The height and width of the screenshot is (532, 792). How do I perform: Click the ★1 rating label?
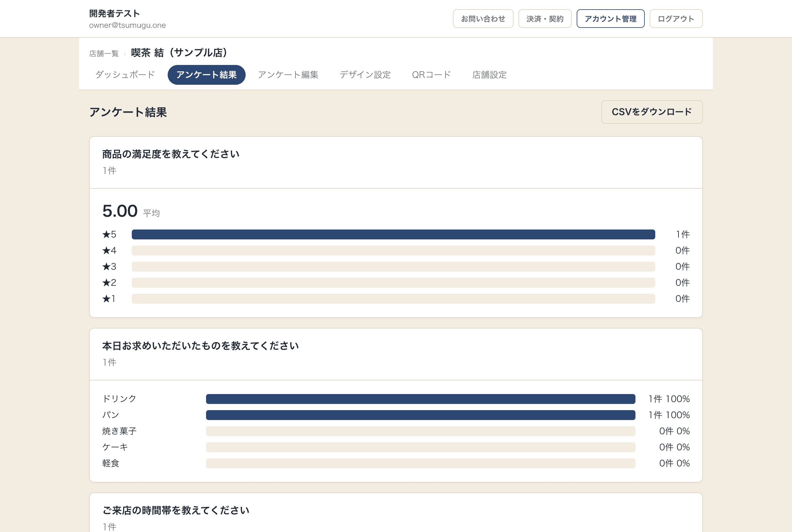pyautogui.click(x=109, y=299)
